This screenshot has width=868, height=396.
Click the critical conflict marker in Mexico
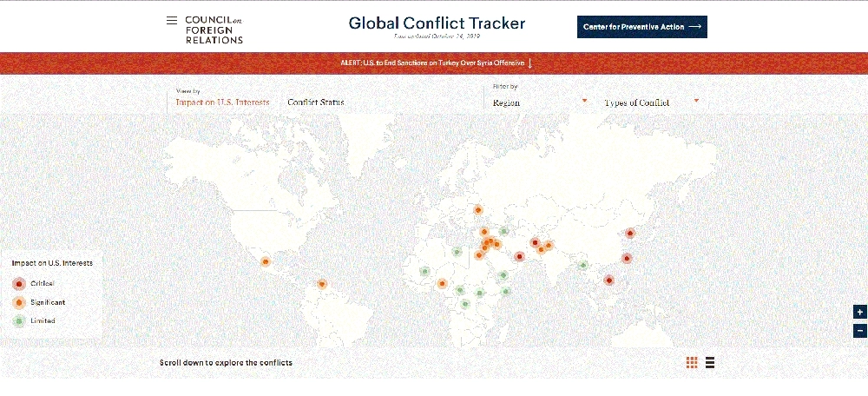(266, 261)
